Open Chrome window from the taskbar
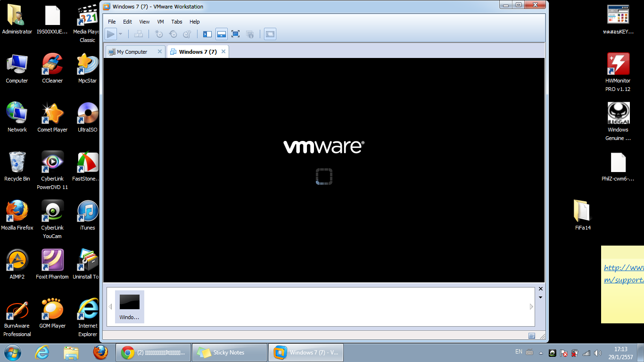The height and width of the screenshot is (362, 644). [x=153, y=353]
